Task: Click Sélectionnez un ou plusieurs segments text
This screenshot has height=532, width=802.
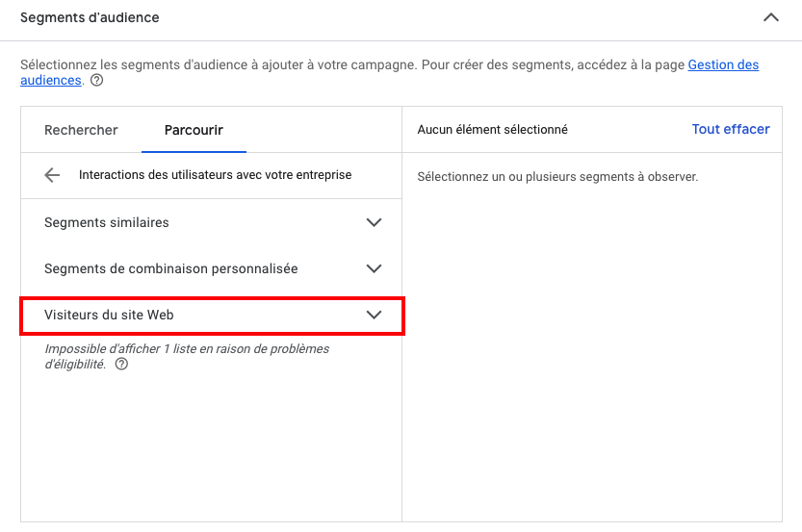Action: [x=556, y=177]
